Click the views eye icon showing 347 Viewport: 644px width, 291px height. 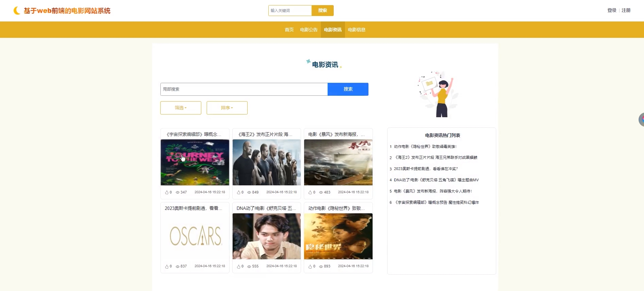coord(177,192)
